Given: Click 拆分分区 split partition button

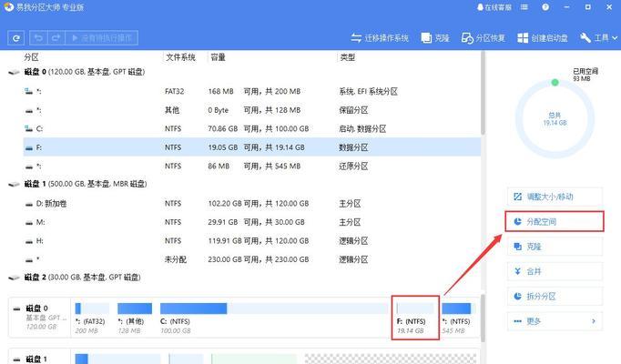Looking at the screenshot, I should [555, 297].
